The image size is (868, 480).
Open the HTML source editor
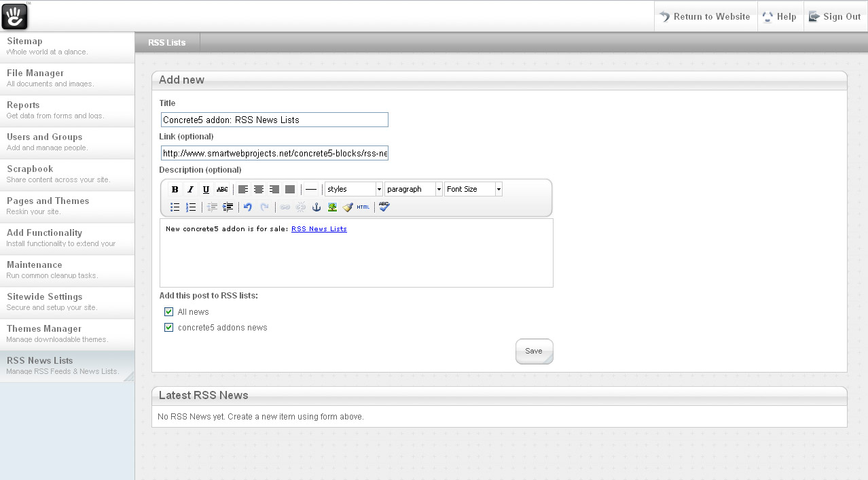click(363, 207)
